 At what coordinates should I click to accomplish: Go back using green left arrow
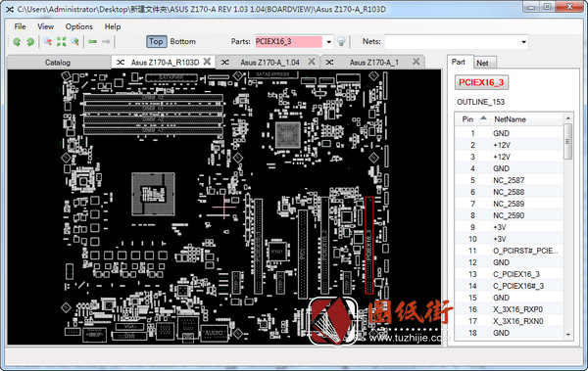pos(92,41)
